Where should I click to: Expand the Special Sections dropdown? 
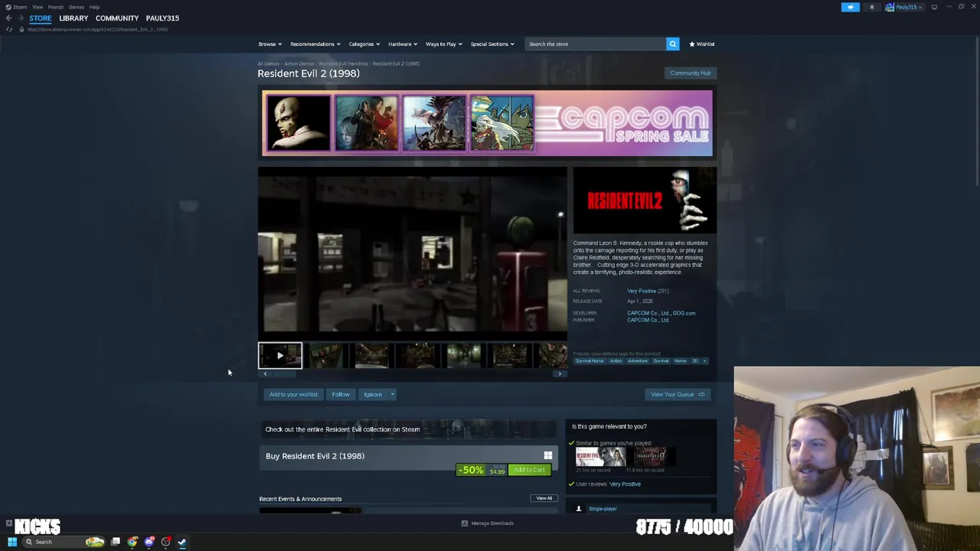(492, 44)
